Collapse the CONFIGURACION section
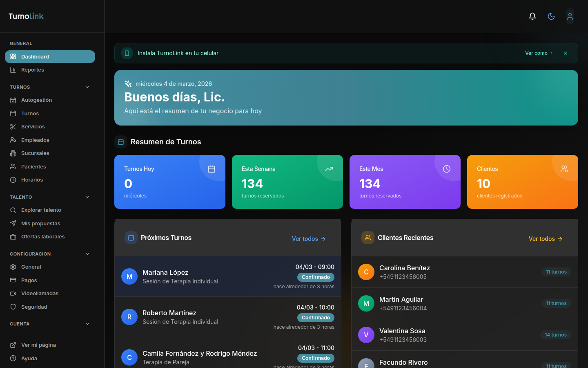This screenshot has height=368, width=588. [x=87, y=254]
